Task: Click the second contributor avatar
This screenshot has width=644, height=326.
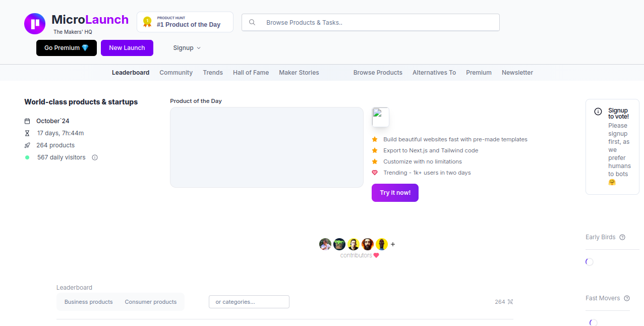Action: 339,244
